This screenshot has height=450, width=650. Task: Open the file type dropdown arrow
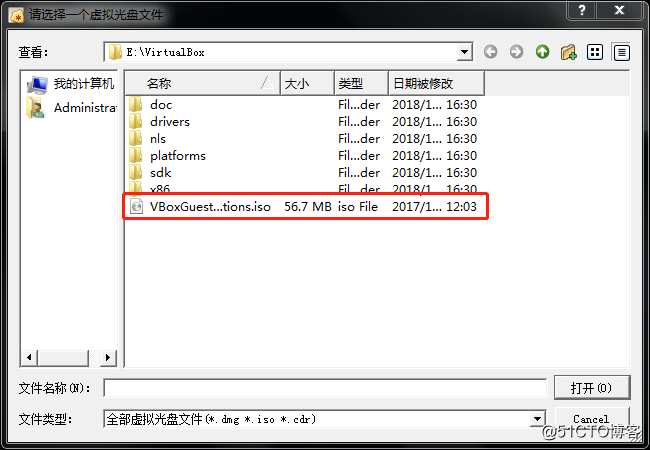click(x=537, y=419)
